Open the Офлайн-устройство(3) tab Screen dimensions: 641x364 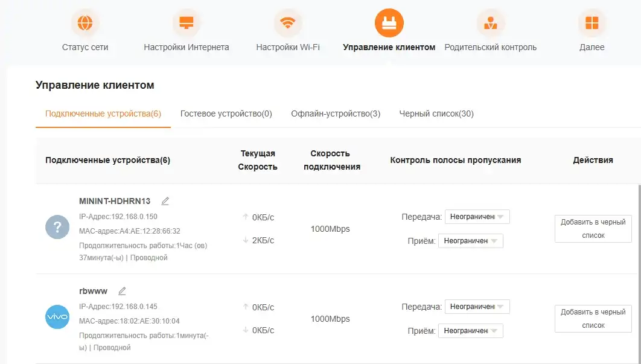[336, 113]
